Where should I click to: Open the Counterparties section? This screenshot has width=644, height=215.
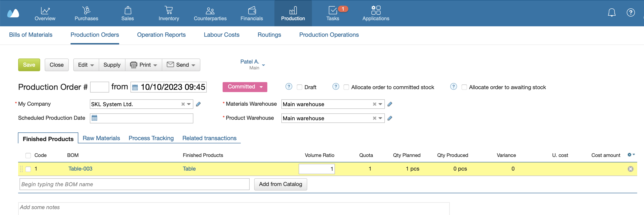[210, 13]
